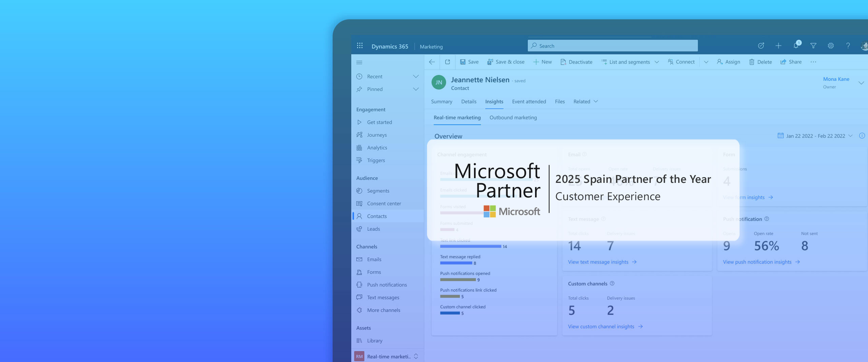Click the Delete trash button
The image size is (868, 362).
[761, 62]
